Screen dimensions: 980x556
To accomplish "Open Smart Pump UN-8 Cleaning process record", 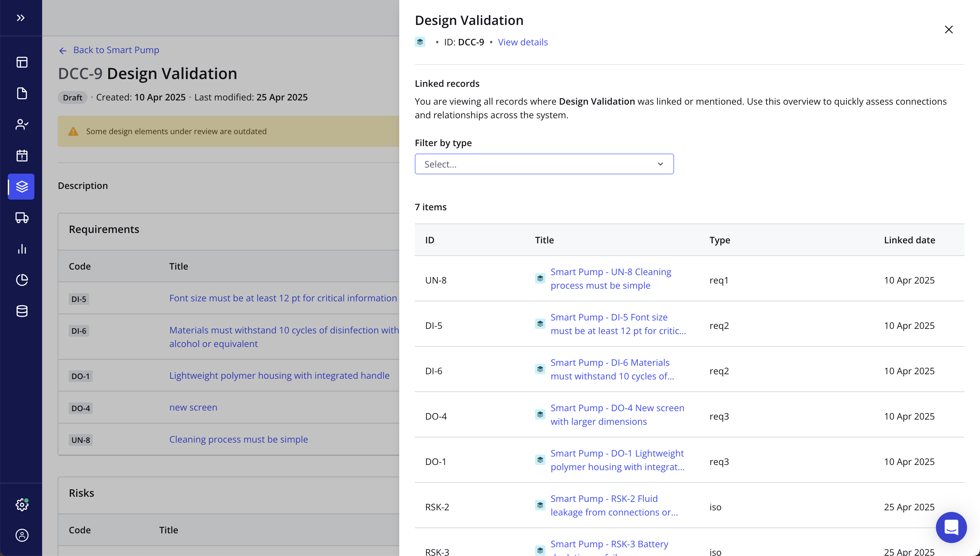I will (610, 279).
